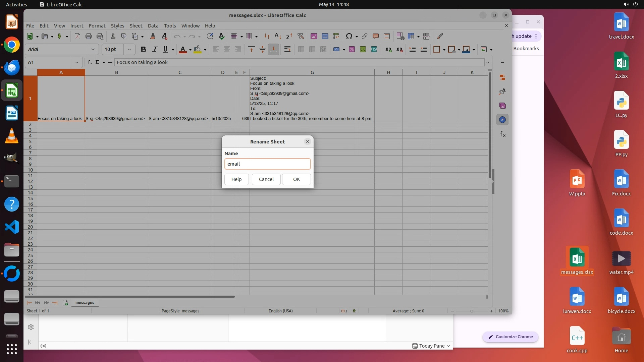
Task: Click the Sort Ascending icon
Action: [278, 37]
